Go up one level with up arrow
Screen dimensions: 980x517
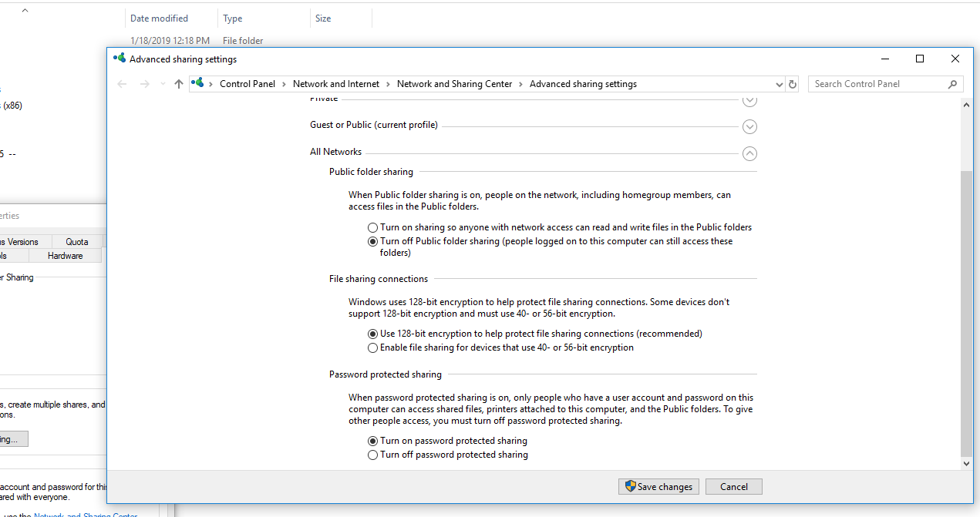179,84
